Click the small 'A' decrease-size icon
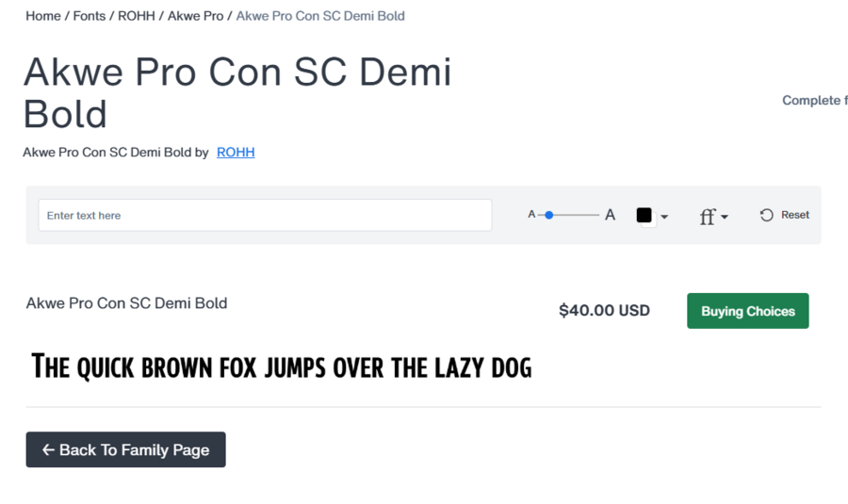The image size is (848, 504). (x=531, y=215)
